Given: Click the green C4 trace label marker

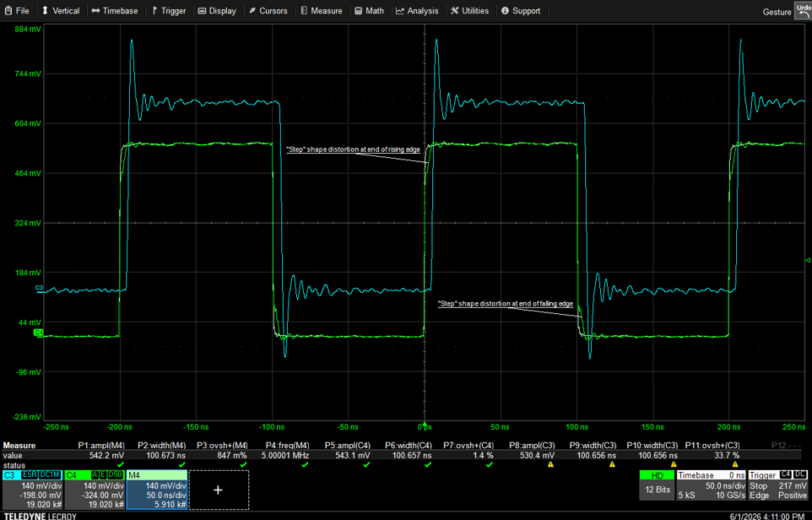Looking at the screenshot, I should (38, 333).
